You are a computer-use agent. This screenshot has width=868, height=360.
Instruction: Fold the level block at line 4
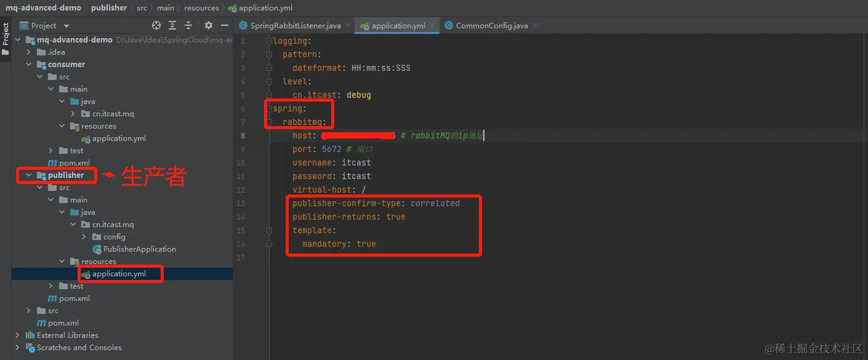tap(269, 81)
